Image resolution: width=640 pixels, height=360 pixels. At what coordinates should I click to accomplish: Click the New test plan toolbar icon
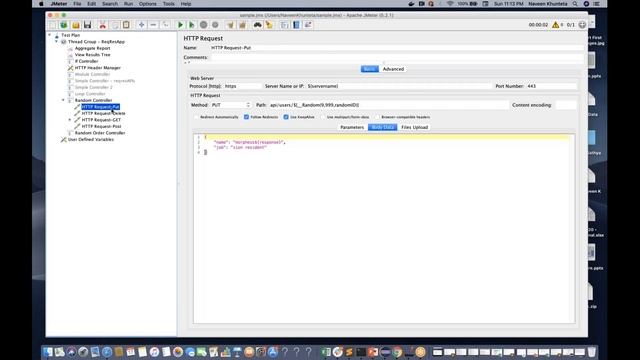pos(53,25)
